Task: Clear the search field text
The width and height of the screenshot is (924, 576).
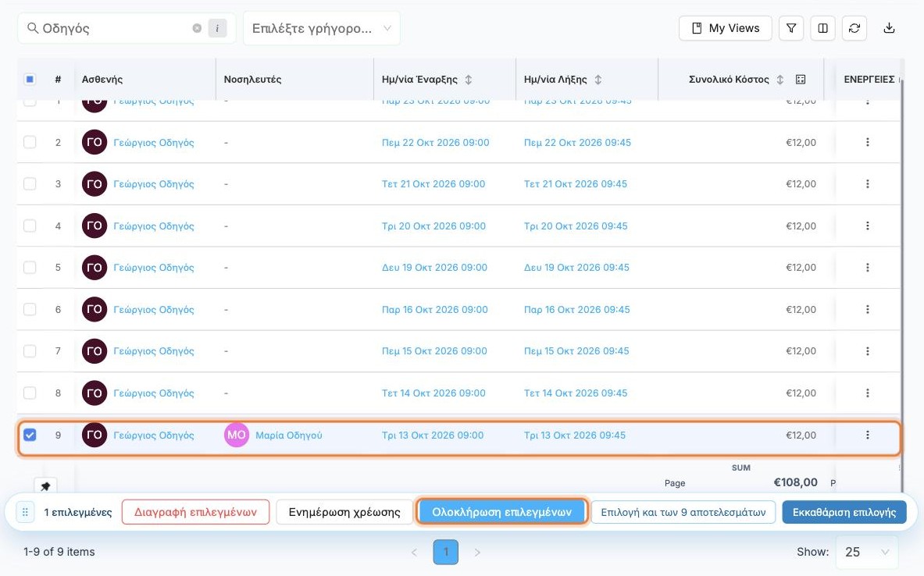Action: click(x=197, y=28)
